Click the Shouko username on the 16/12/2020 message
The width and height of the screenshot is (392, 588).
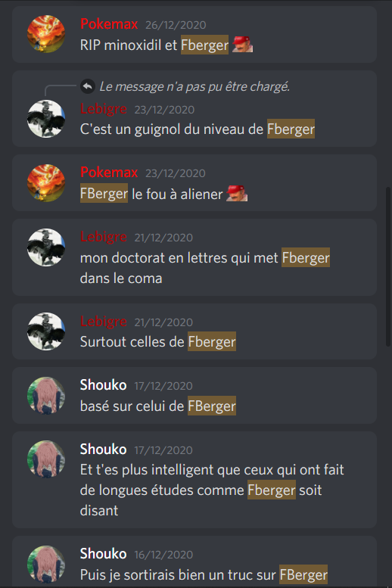[103, 554]
